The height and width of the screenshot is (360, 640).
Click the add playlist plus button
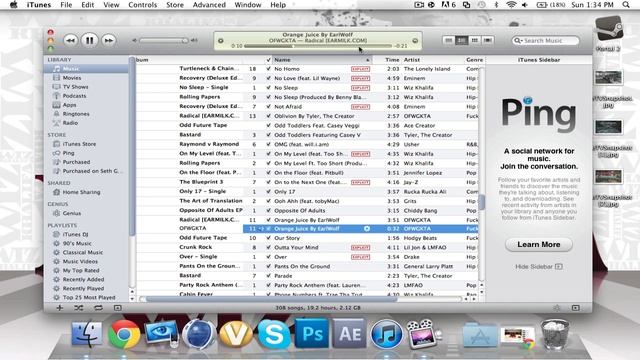pos(60,308)
